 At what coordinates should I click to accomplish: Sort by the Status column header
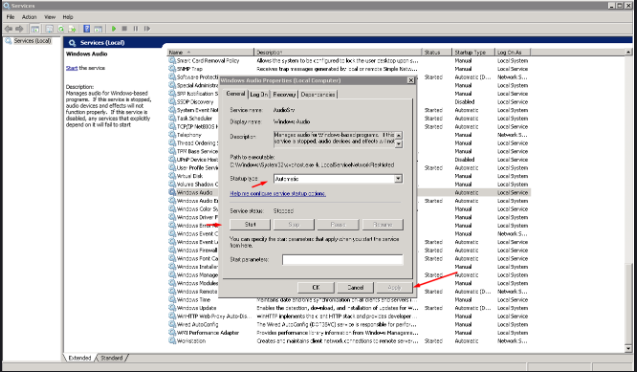[x=437, y=52]
